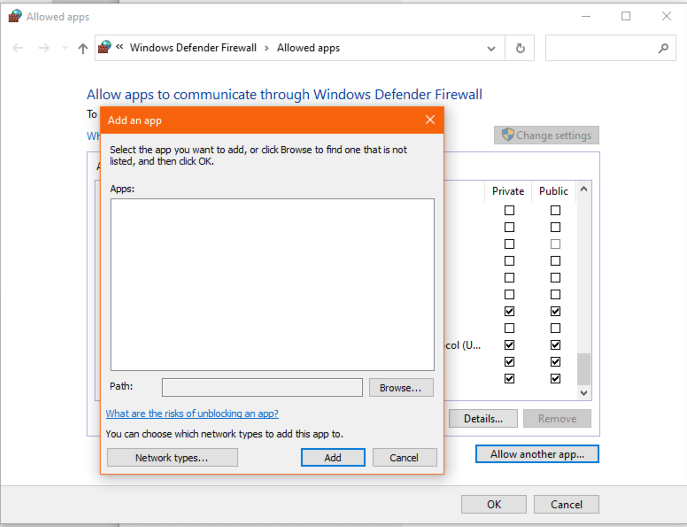Open Details for the selected app
This screenshot has width=687, height=527.
tap(483, 419)
